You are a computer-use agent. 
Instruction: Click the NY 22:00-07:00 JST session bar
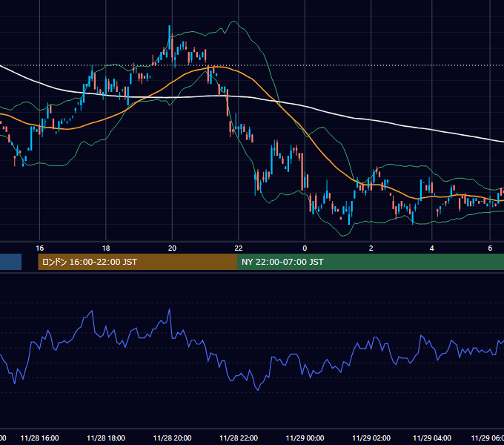[x=371, y=262]
